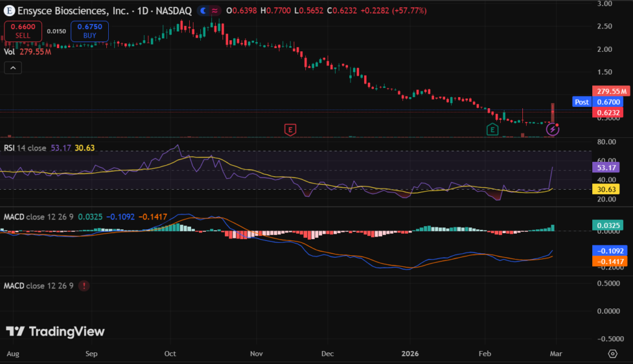Open chart settings gear icon
The image size is (633, 364).
pos(612,353)
